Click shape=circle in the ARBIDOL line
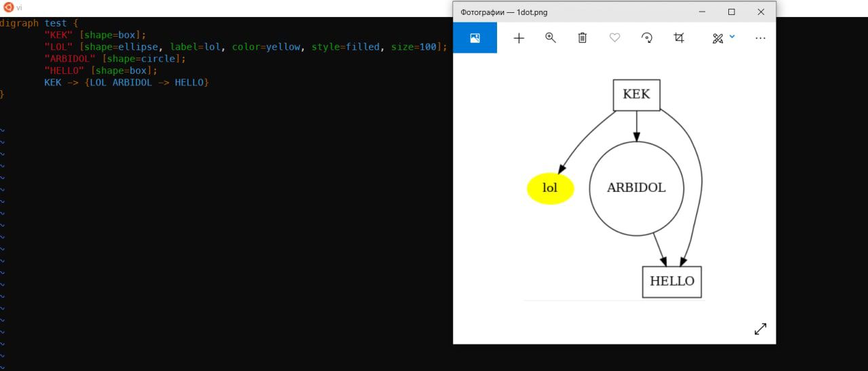Viewport: 868px width, 371px height. point(142,58)
